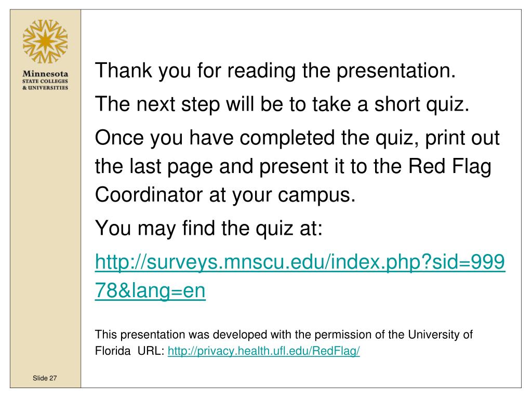Open the privacy.health.ufl.edu/RedFlag link
This screenshot has width=532, height=399.
click(263, 351)
